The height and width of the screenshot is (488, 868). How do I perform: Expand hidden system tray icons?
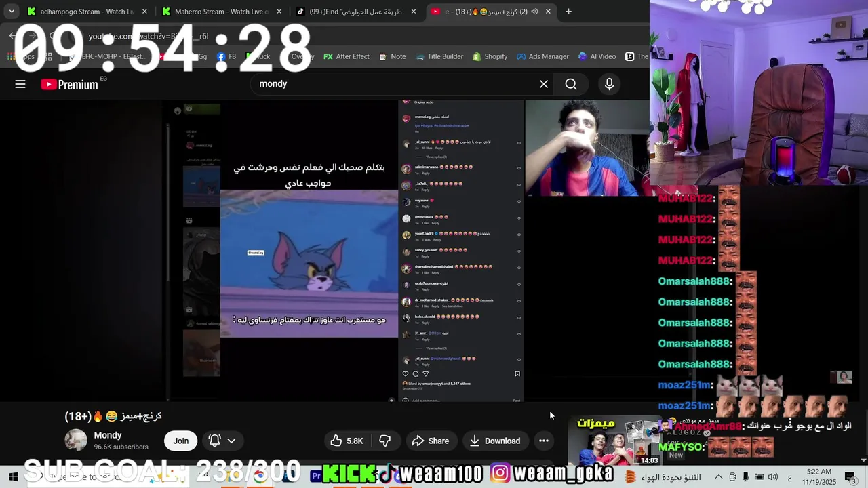point(719,477)
